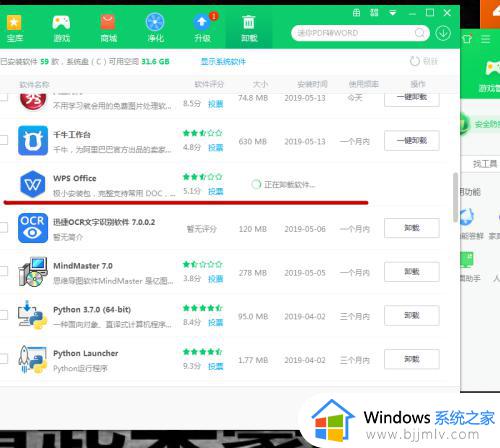Viewport: 500px width, 448px height.
Task: Click the 千牛工作台 app icon
Action: click(33, 140)
